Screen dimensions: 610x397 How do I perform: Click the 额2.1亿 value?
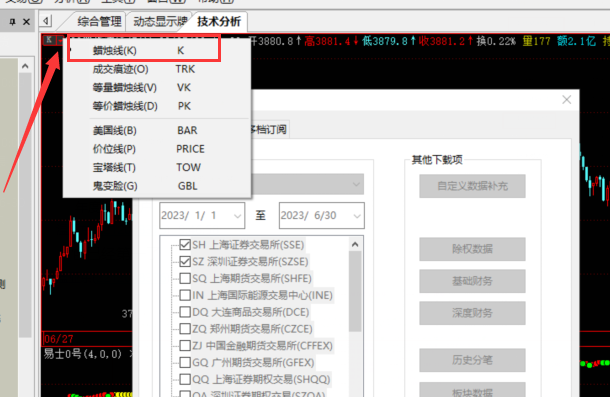(x=576, y=41)
